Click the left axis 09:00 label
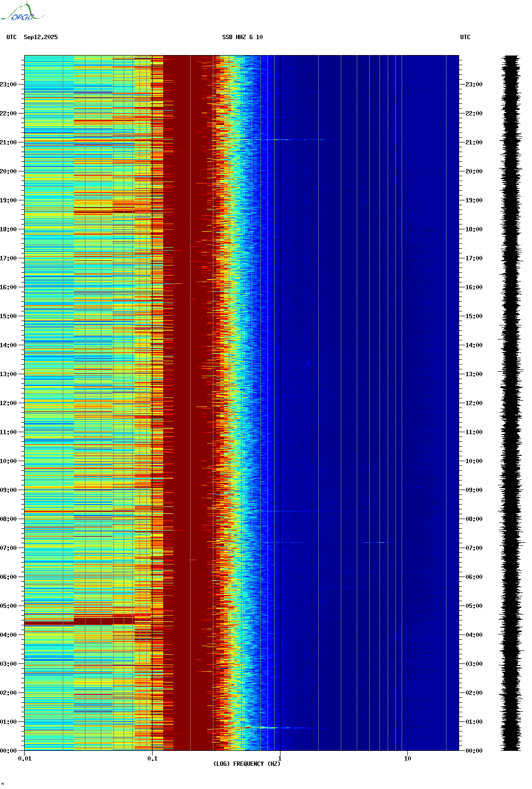532x789 pixels. (8, 490)
